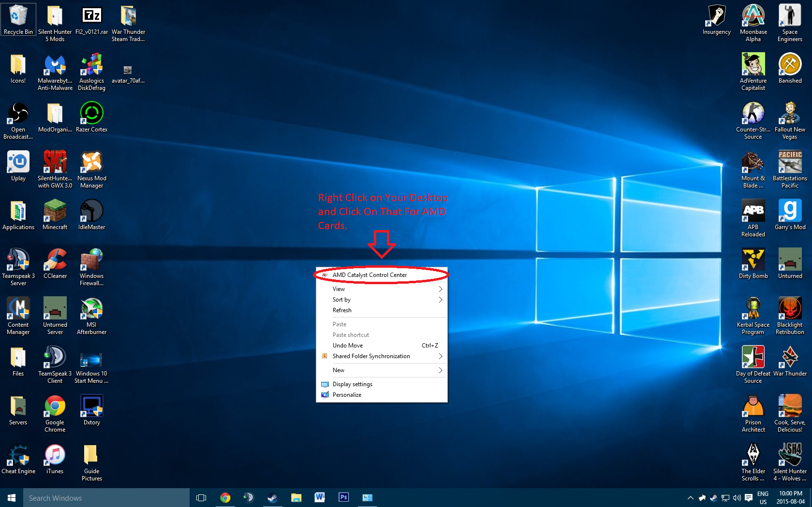Select Undo Move in context menu
This screenshot has width=812, height=507.
click(382, 346)
